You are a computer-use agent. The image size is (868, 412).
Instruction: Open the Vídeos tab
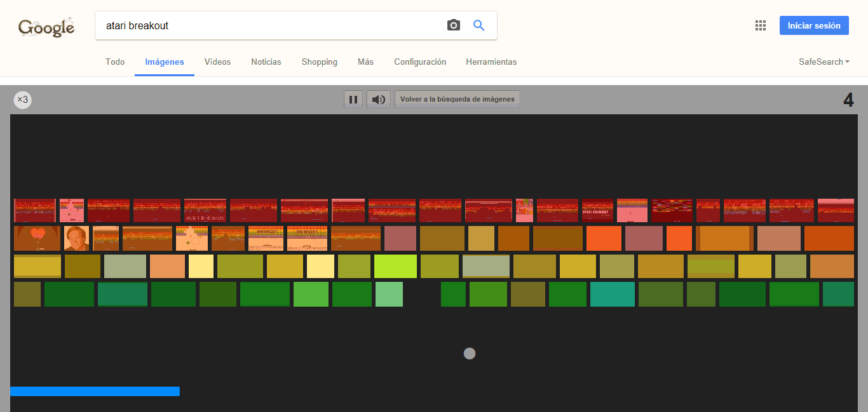coord(217,62)
